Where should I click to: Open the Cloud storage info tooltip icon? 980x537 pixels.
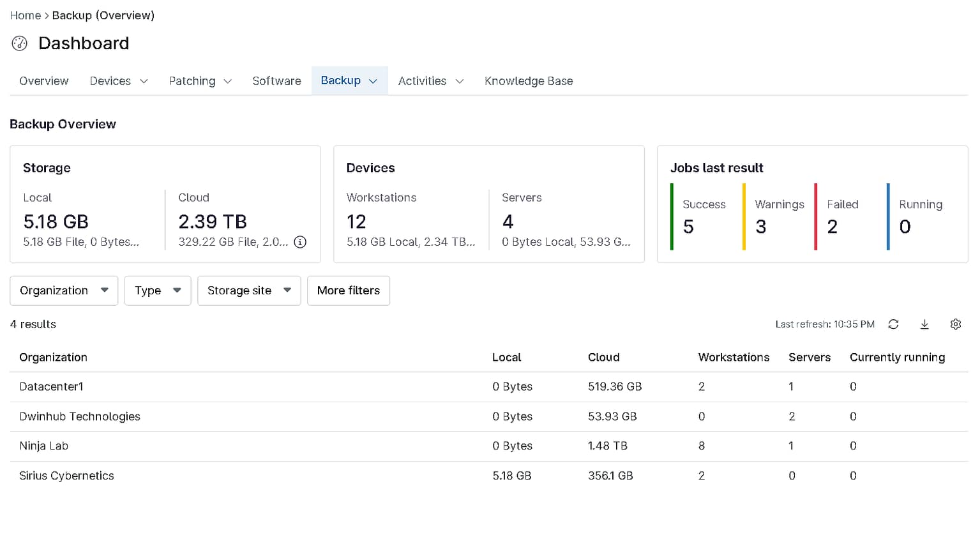300,242
